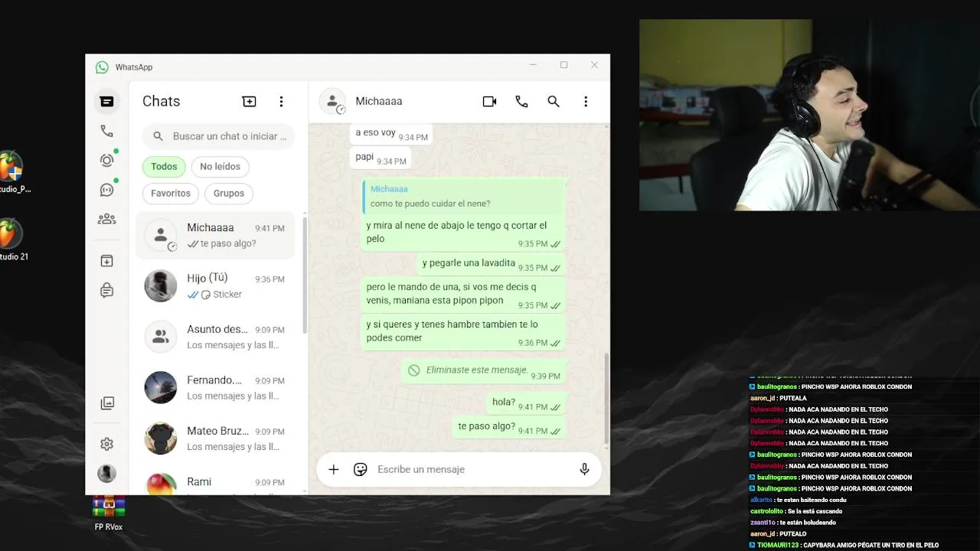The height and width of the screenshot is (551, 980).
Task: Click the message 'hola?'
Action: click(526, 403)
